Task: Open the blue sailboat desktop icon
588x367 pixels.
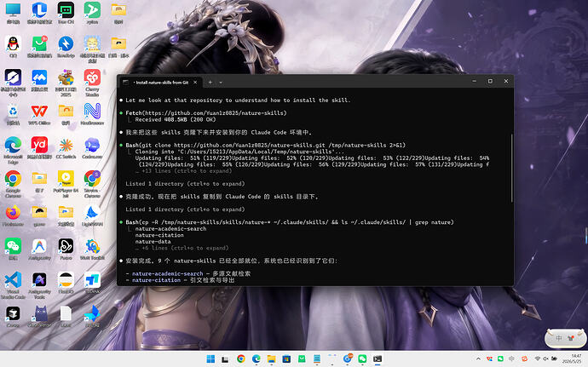Action: (92, 213)
